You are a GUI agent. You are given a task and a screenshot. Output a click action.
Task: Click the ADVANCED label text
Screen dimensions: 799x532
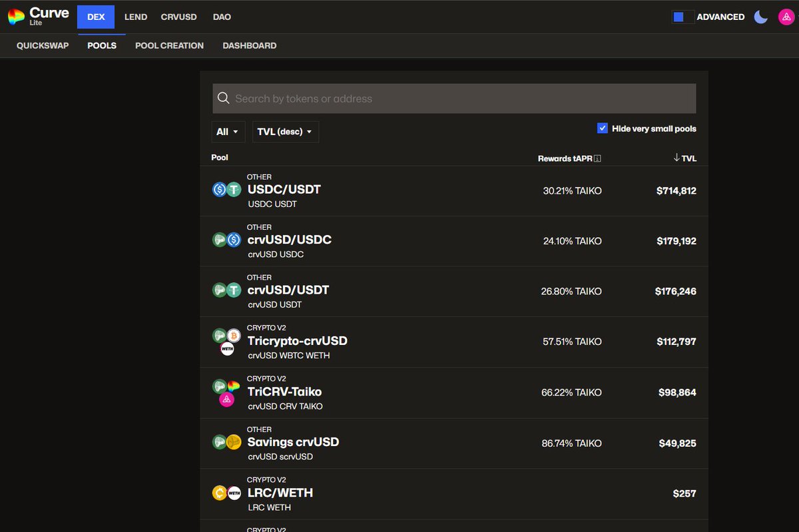[720, 17]
